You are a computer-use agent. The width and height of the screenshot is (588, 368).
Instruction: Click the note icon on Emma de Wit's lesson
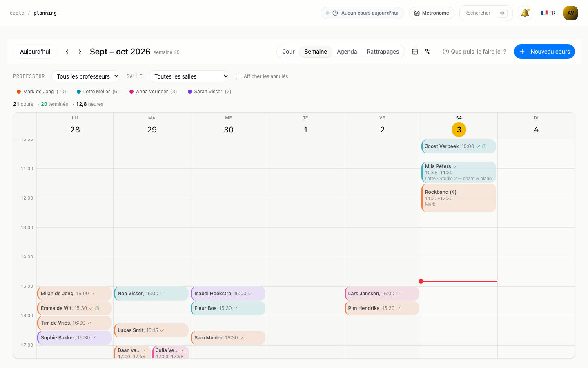[97, 308]
